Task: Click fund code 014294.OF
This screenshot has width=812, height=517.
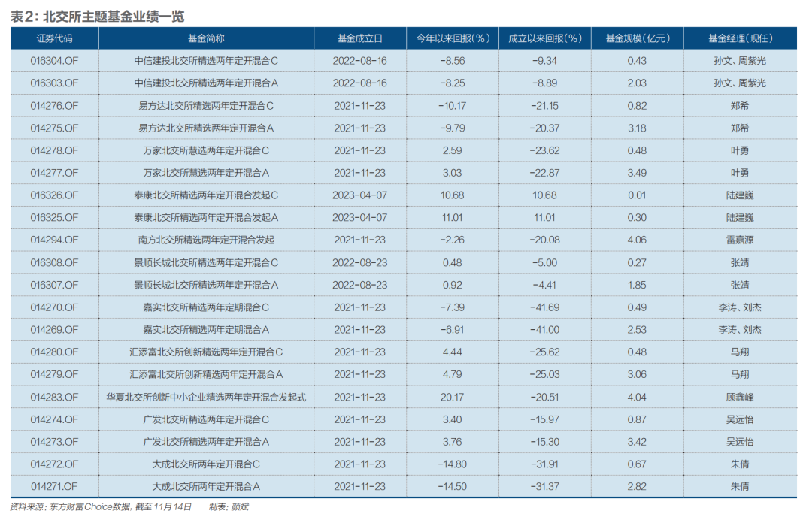Action: click(54, 240)
